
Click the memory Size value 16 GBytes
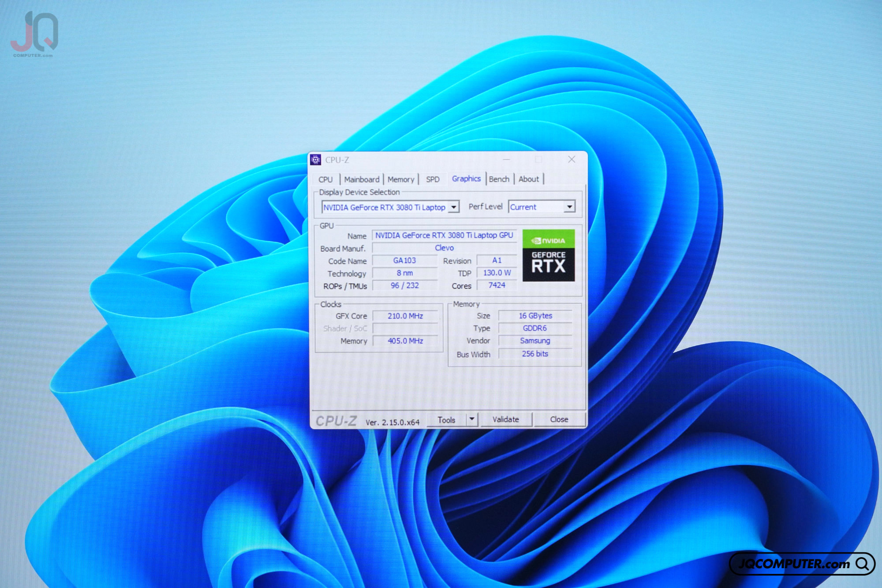535,315
